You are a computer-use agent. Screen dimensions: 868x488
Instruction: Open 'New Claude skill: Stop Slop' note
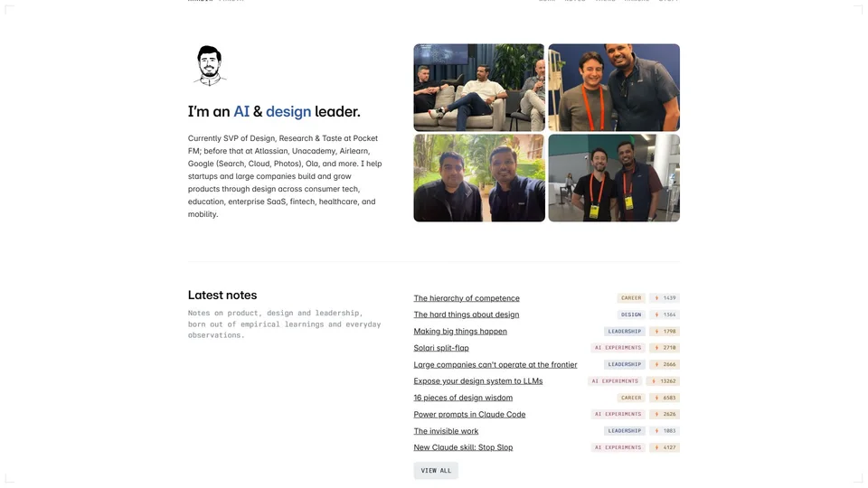click(463, 447)
